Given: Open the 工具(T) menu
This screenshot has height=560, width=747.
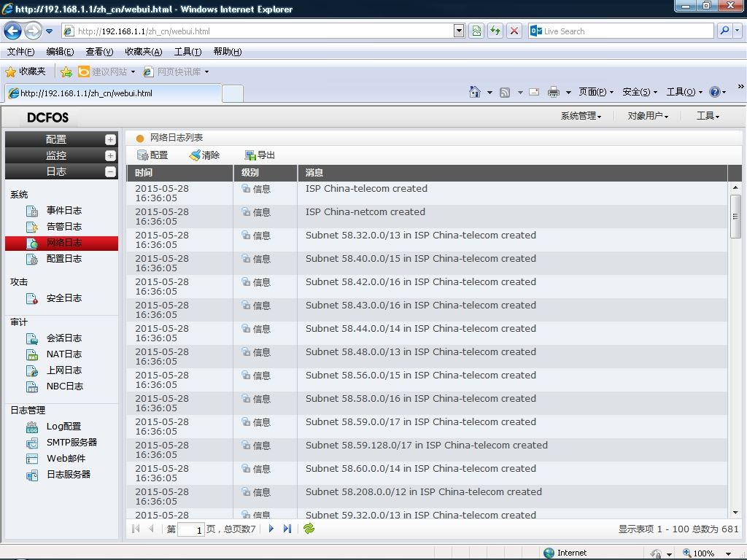Looking at the screenshot, I should 187,52.
